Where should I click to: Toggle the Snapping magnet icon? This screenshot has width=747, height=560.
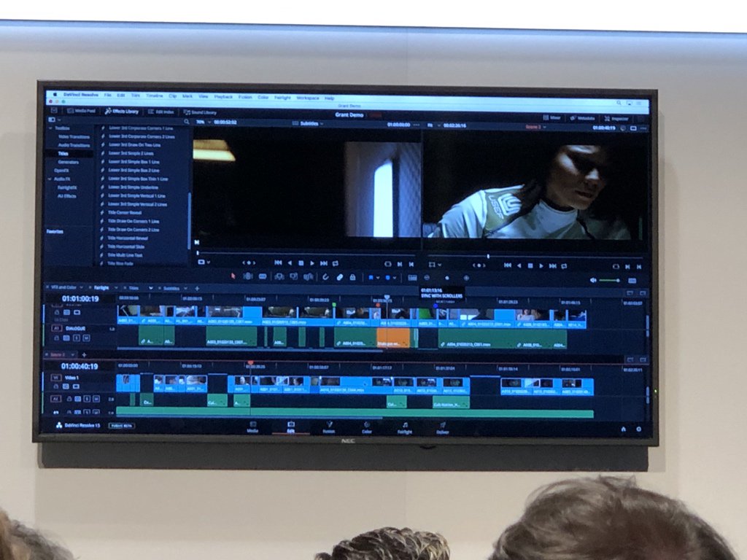[325, 276]
